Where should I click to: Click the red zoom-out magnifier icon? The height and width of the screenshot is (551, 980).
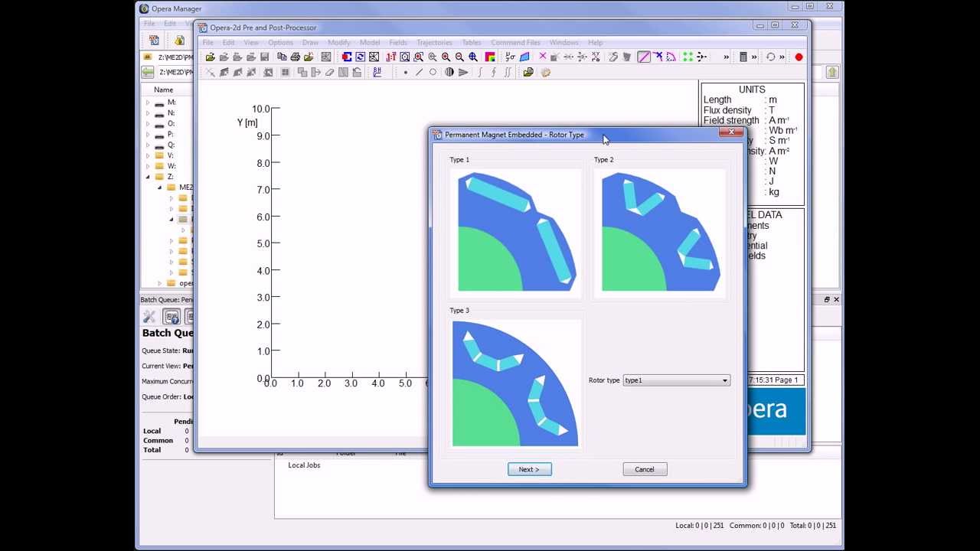click(460, 57)
